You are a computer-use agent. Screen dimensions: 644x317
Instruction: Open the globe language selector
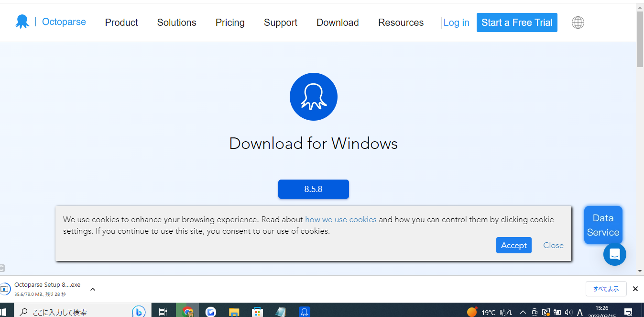coord(578,23)
